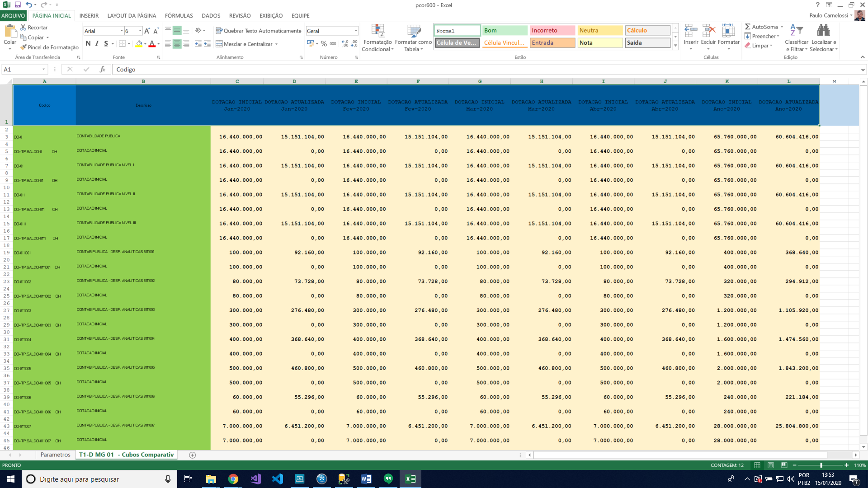Toggle Quebrar Texto Automaticamente
The height and width of the screenshot is (488, 868).
pyautogui.click(x=259, y=31)
